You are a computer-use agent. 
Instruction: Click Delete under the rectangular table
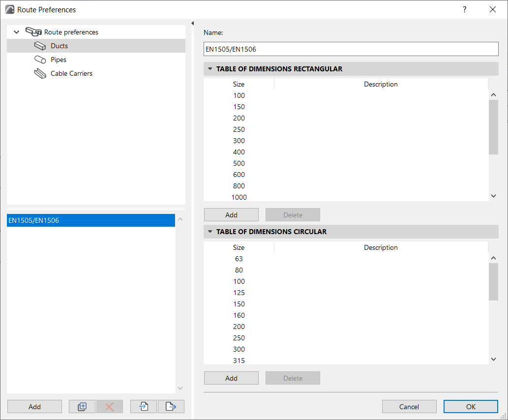[293, 214]
